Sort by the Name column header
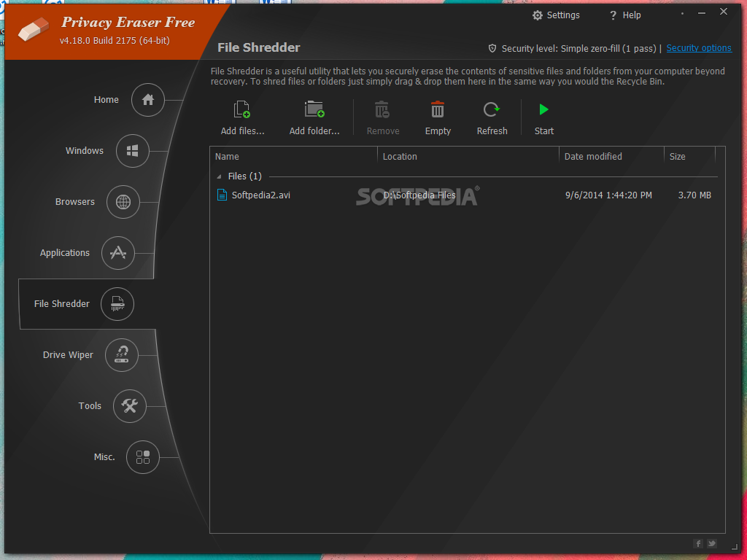Viewport: 747px width, 560px height. click(293, 156)
